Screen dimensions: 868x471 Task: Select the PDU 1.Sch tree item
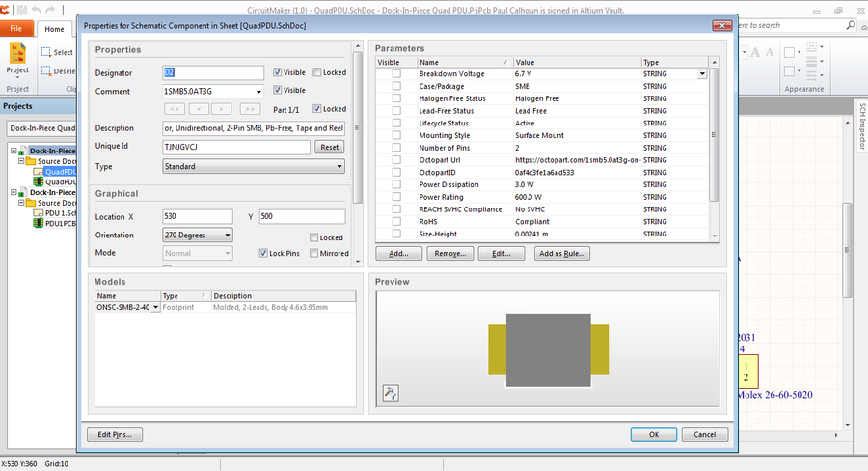pyautogui.click(x=61, y=212)
